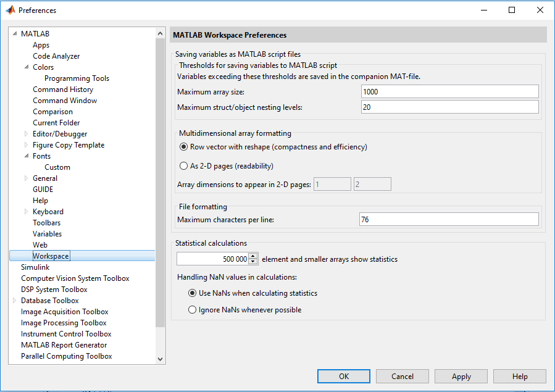Viewport: 555px width, 392px height.
Task: Click Maximum struct/object nesting levels field
Action: pos(450,107)
